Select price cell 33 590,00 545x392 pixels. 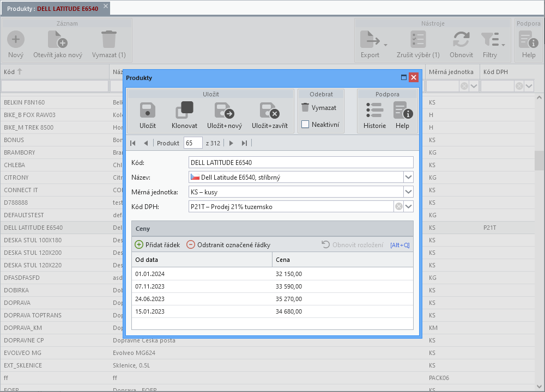(343, 286)
